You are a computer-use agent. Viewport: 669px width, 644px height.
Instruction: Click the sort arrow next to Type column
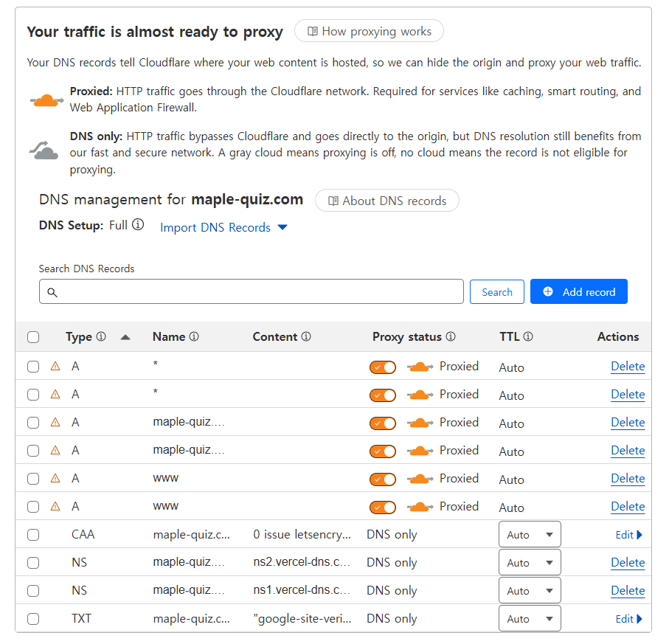125,337
